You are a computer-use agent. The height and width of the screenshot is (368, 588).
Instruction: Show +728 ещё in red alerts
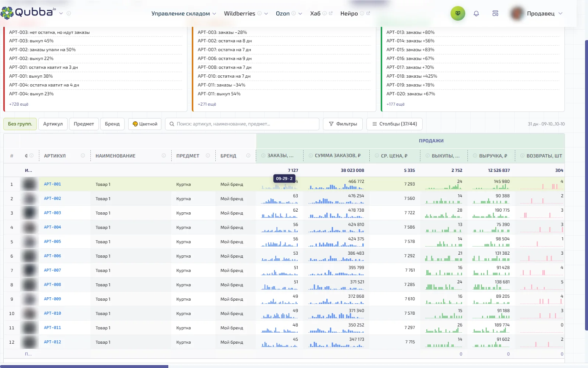pos(19,104)
